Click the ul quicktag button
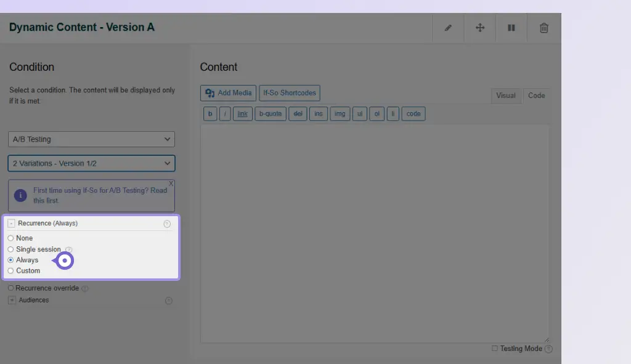The width and height of the screenshot is (631, 364). [x=360, y=114]
